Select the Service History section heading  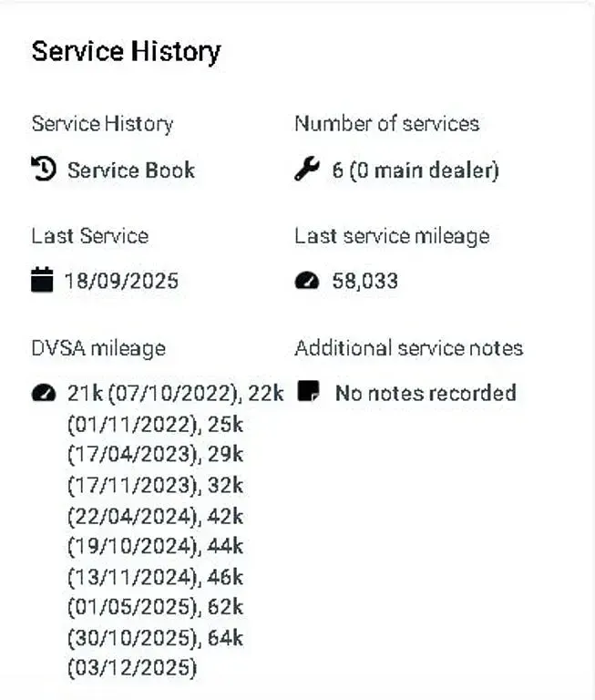127,52
